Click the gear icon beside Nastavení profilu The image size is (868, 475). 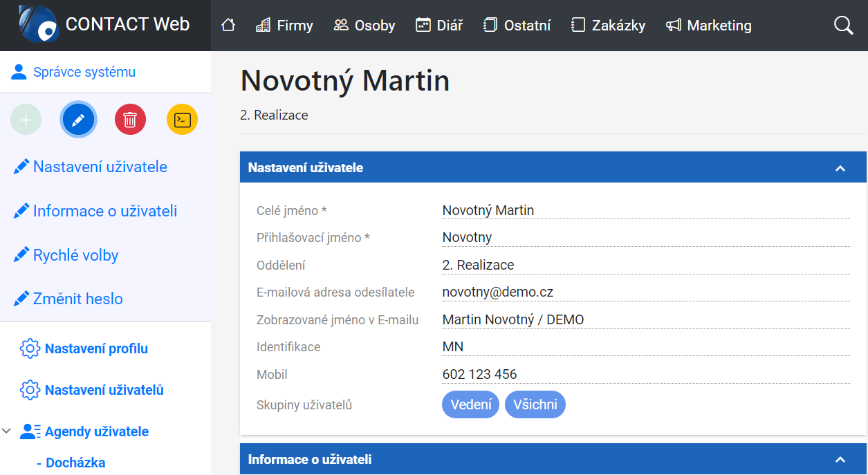30,348
